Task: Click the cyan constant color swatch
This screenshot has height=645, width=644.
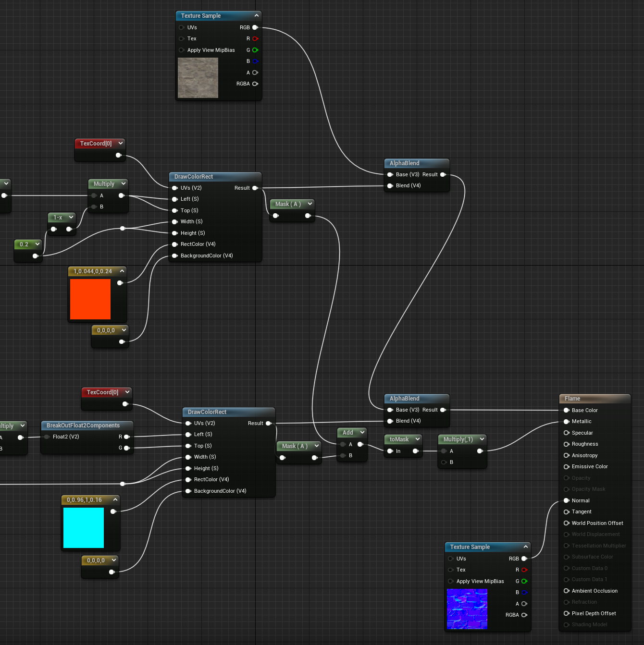Action: (83, 528)
